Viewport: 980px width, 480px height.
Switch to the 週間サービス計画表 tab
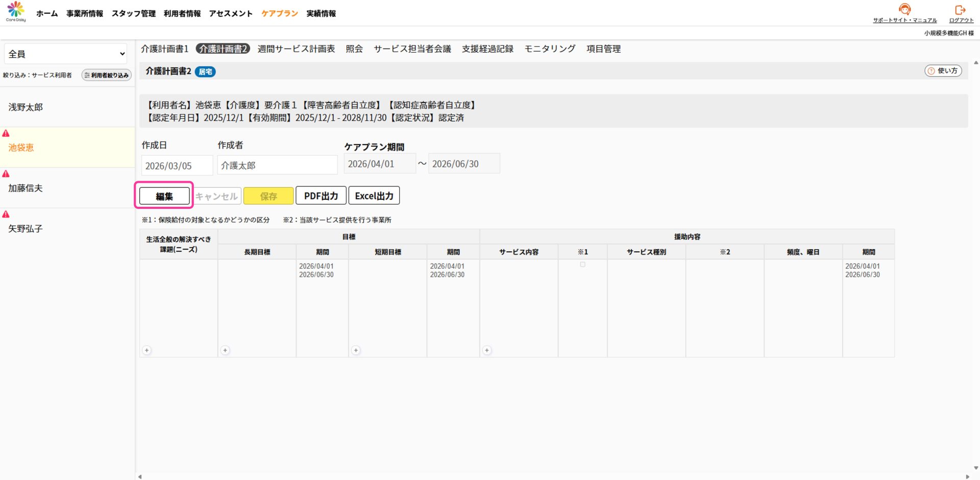(x=296, y=49)
